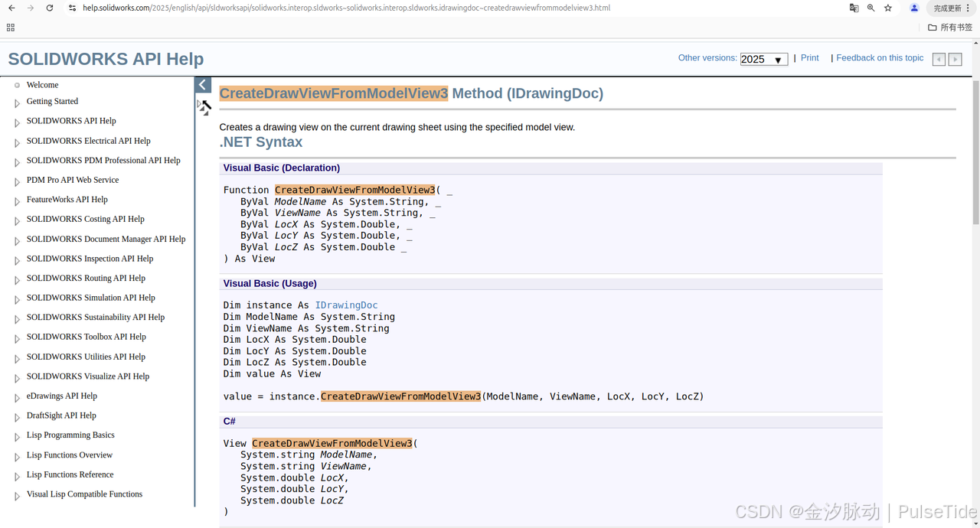Open DraftSight API Help topic
This screenshot has height=528, width=980.
61,416
